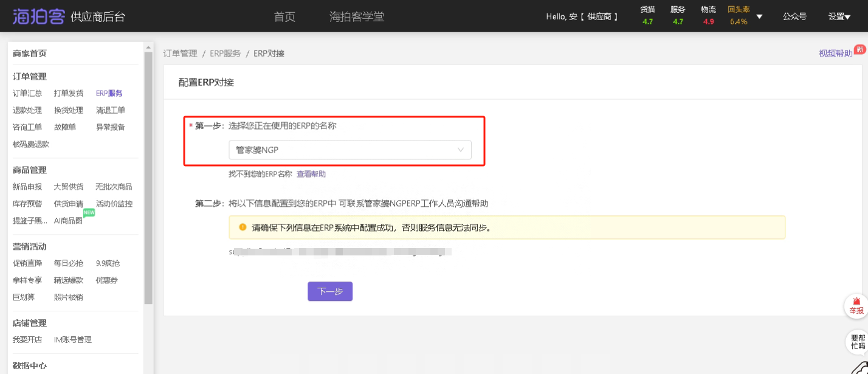Open 照片核销 page

[x=69, y=297]
